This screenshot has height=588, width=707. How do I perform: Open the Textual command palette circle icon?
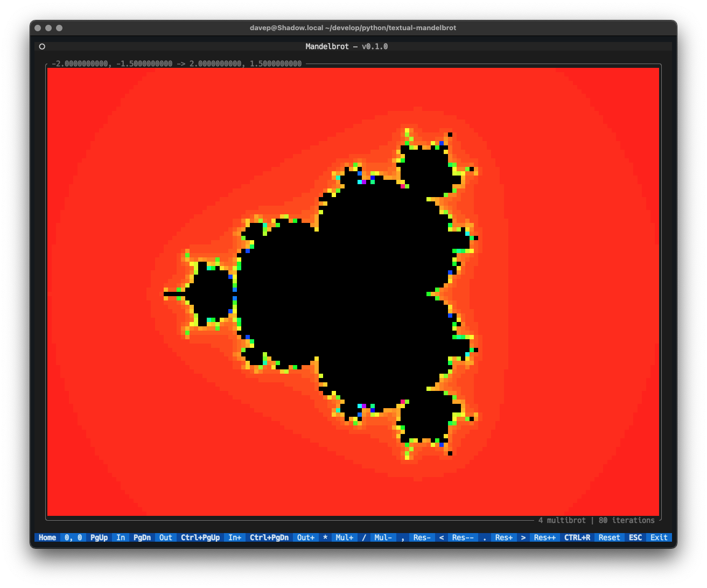click(x=42, y=46)
